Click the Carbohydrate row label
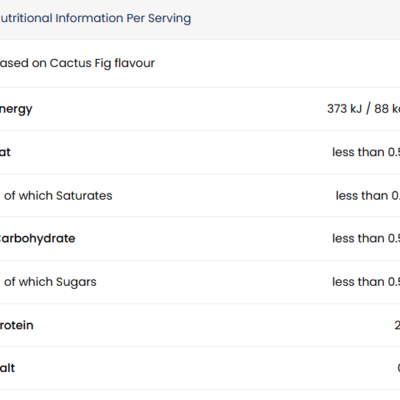 pyautogui.click(x=37, y=239)
